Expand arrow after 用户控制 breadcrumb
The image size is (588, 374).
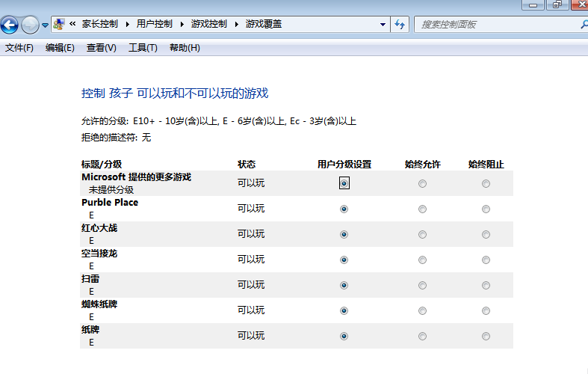pos(182,24)
